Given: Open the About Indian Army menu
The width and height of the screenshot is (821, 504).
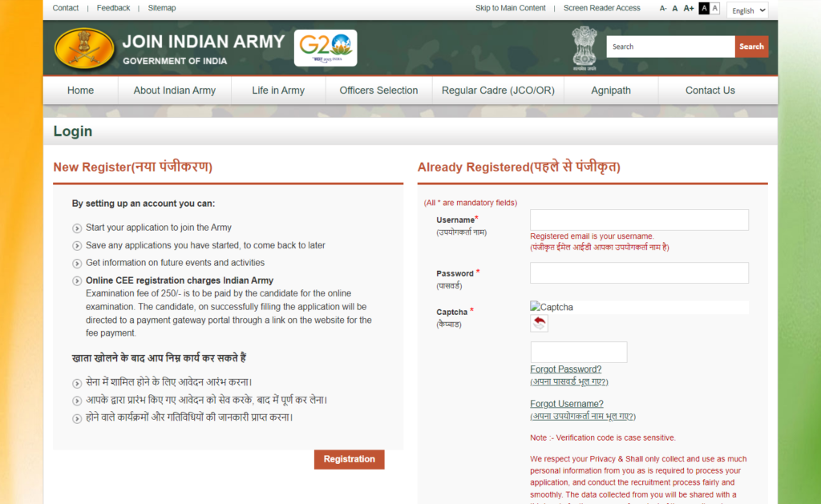Looking at the screenshot, I should coord(174,90).
